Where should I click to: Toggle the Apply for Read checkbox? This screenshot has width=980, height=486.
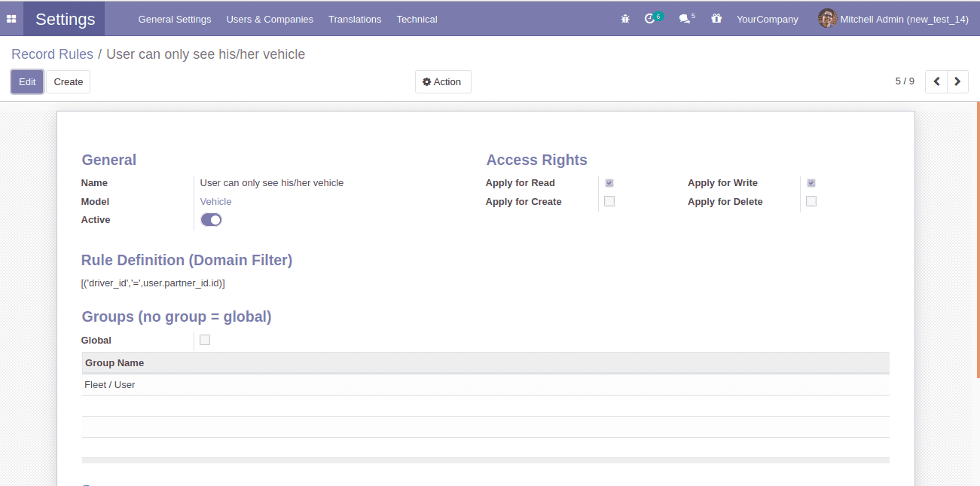pyautogui.click(x=609, y=183)
